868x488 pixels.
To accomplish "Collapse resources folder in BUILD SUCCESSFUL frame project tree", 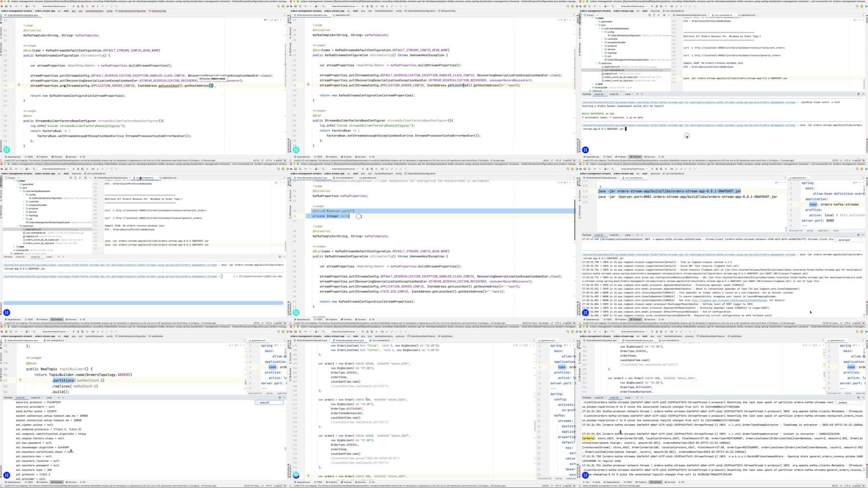I will tap(596, 63).
